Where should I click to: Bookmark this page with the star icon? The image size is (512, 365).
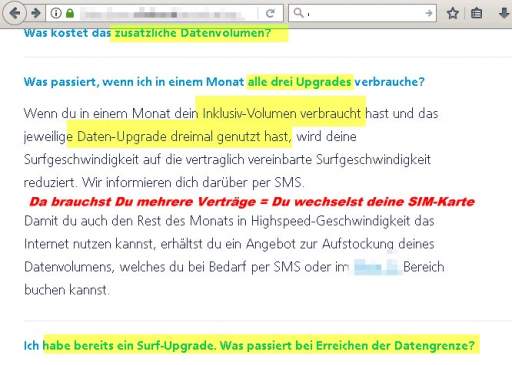(453, 13)
